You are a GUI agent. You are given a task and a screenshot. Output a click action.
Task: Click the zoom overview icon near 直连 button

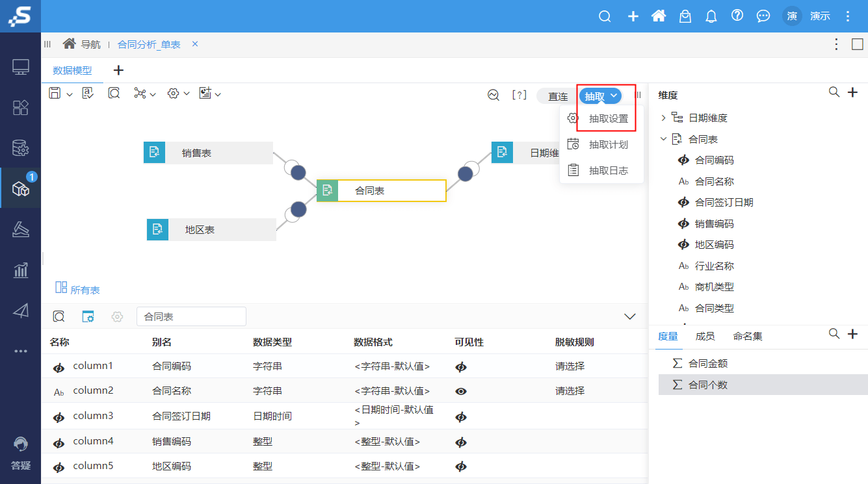[492, 95]
